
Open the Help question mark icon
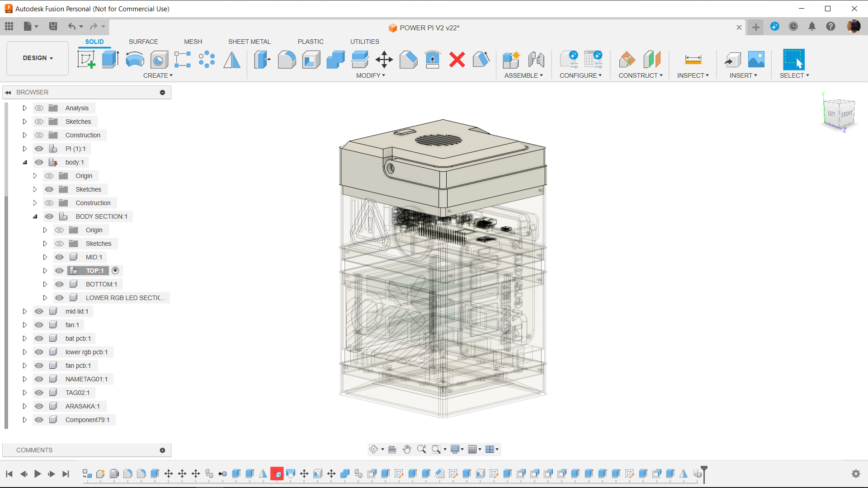(830, 26)
